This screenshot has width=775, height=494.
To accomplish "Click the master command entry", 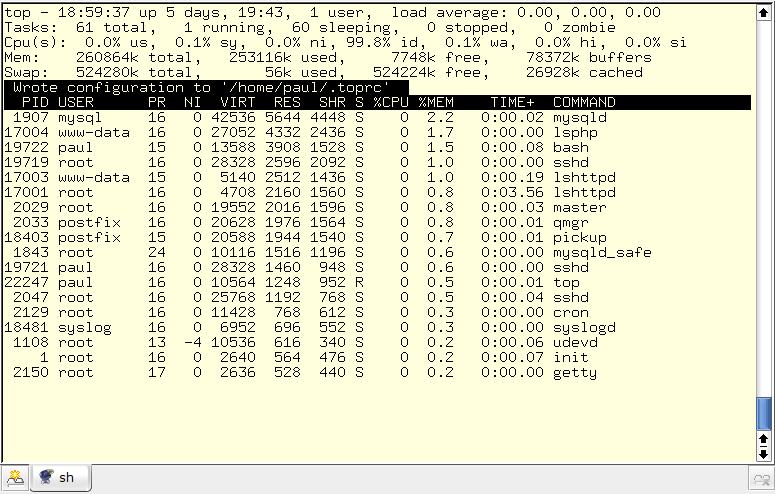I will tap(580, 207).
